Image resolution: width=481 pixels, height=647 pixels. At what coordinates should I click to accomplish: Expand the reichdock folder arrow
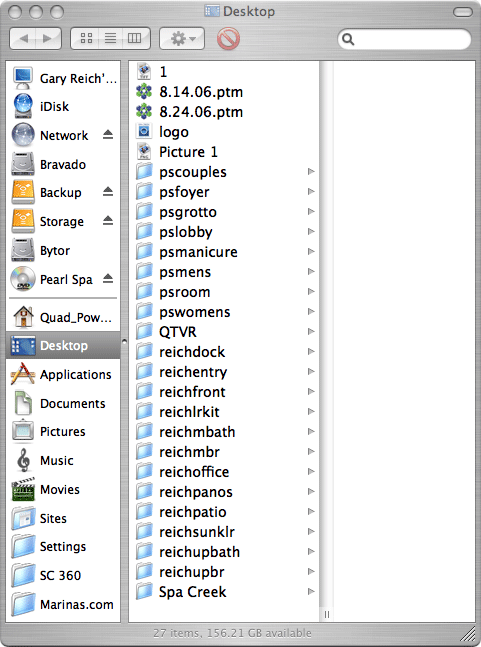(311, 352)
